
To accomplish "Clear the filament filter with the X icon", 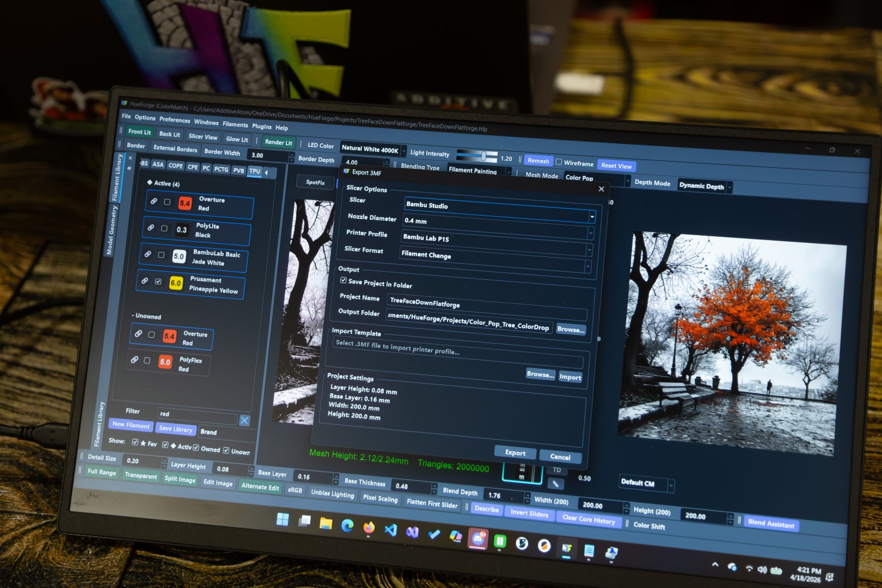I will (x=244, y=420).
